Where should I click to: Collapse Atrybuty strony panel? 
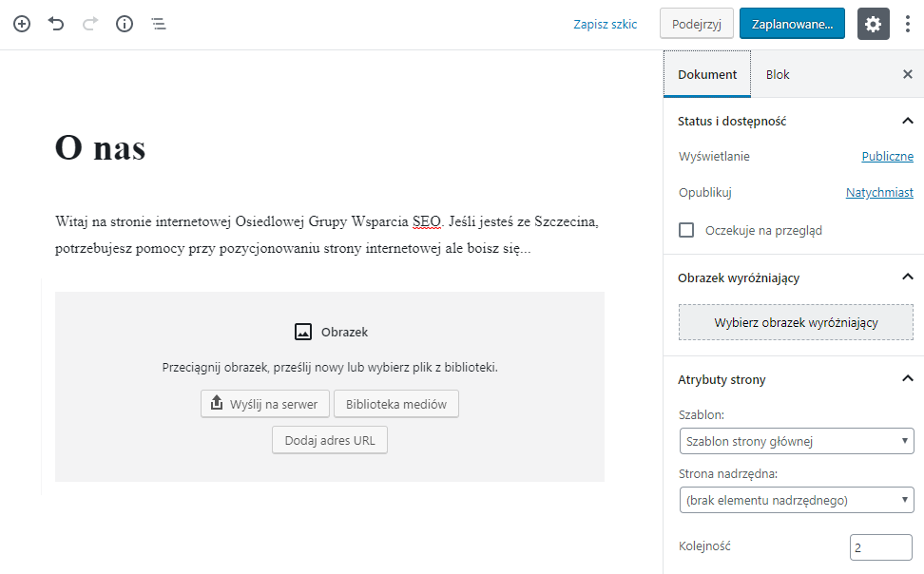(x=908, y=378)
